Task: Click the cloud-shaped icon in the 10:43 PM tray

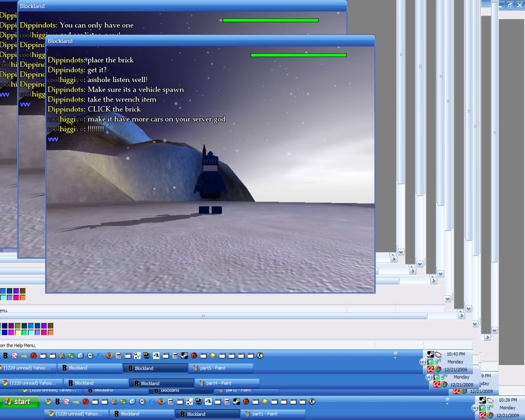Action: (438, 354)
